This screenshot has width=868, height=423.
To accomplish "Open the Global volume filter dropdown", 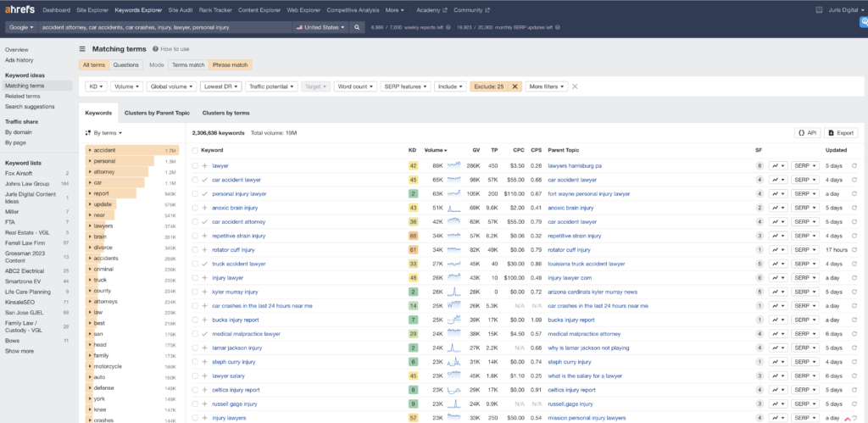I will coord(171,86).
